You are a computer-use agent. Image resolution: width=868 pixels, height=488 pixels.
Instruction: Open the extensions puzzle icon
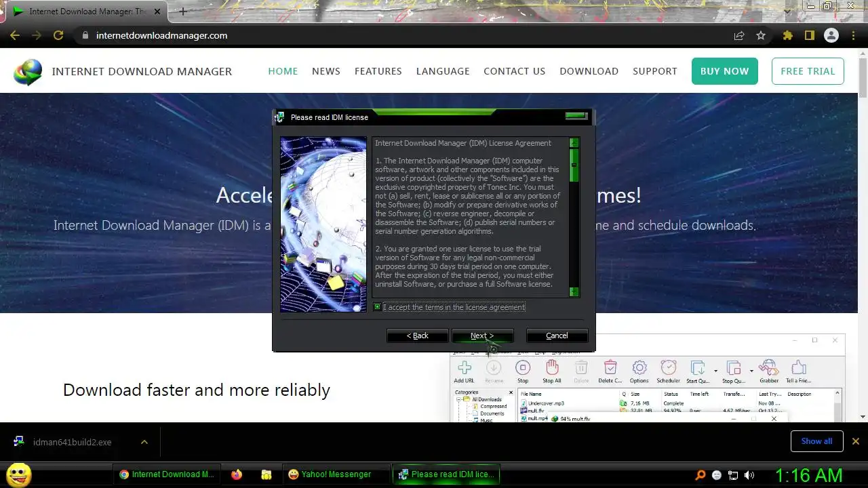point(787,35)
